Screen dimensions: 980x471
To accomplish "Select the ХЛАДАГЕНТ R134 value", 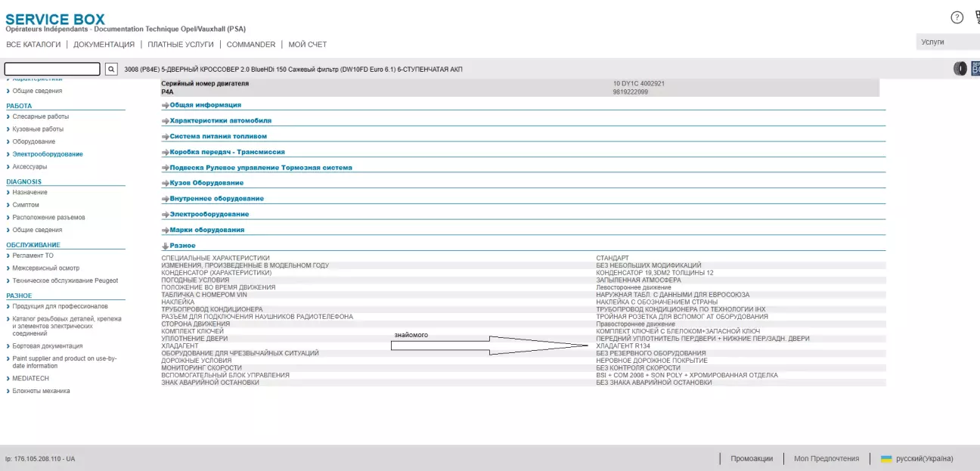I will pos(623,346).
